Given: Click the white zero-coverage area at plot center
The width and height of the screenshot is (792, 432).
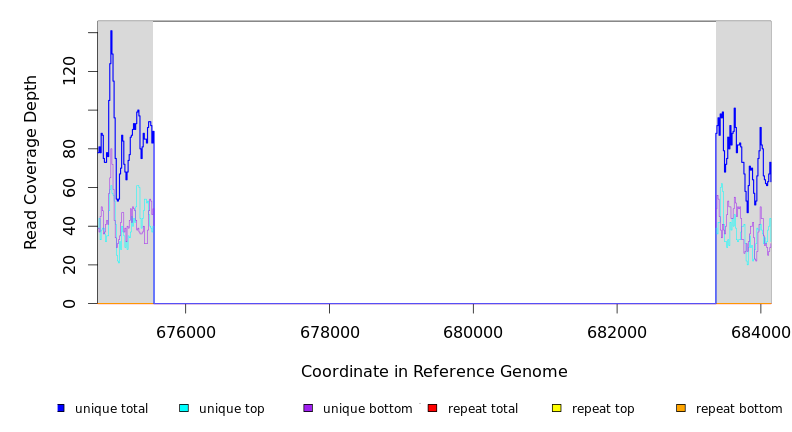Looking at the screenshot, I should pos(434,160).
